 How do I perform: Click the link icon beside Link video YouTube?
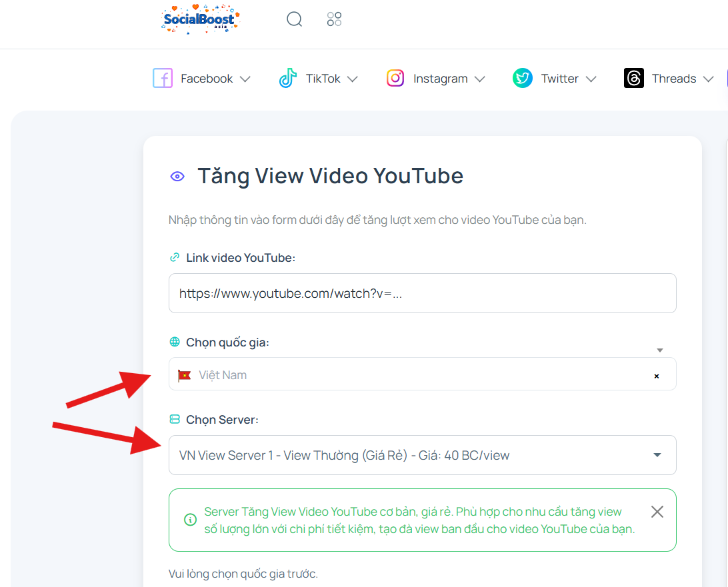coord(175,257)
